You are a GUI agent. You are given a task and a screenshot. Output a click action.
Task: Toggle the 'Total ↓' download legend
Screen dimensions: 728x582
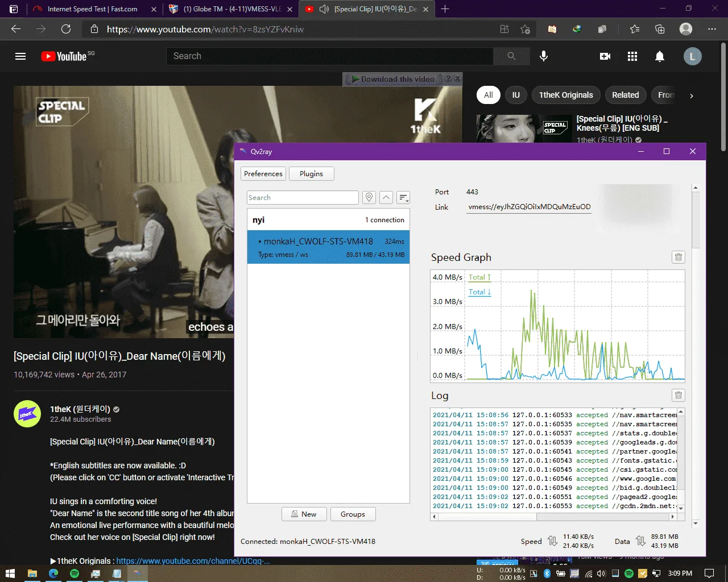pyautogui.click(x=479, y=292)
